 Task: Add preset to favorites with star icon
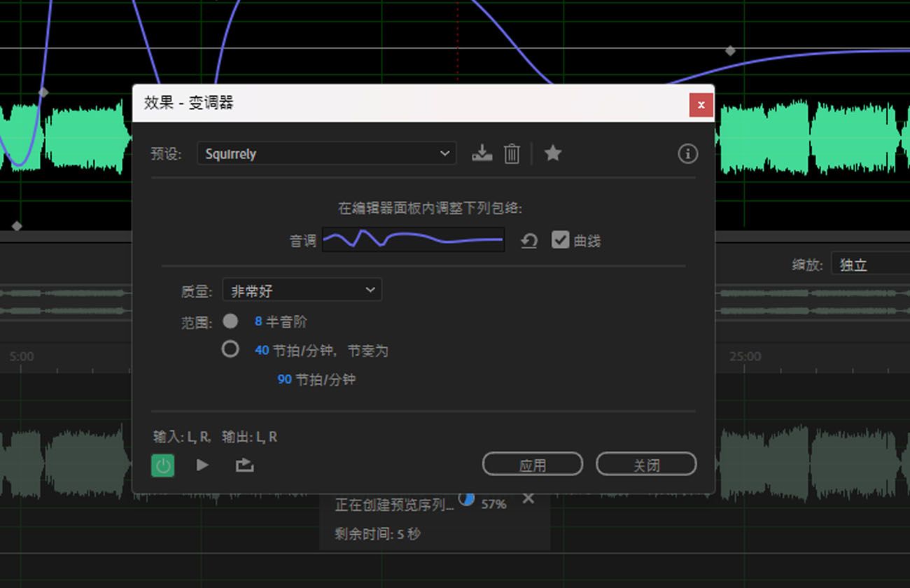click(553, 153)
